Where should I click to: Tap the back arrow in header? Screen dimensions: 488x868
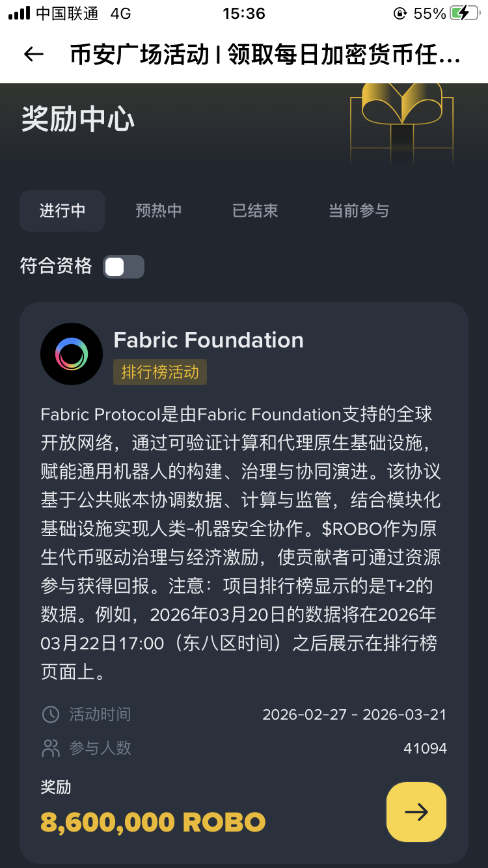pos(33,54)
